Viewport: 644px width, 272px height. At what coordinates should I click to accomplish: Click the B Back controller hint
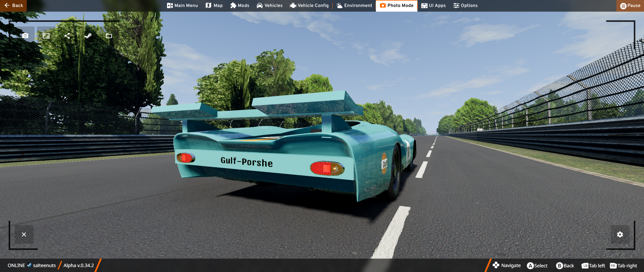(x=565, y=266)
